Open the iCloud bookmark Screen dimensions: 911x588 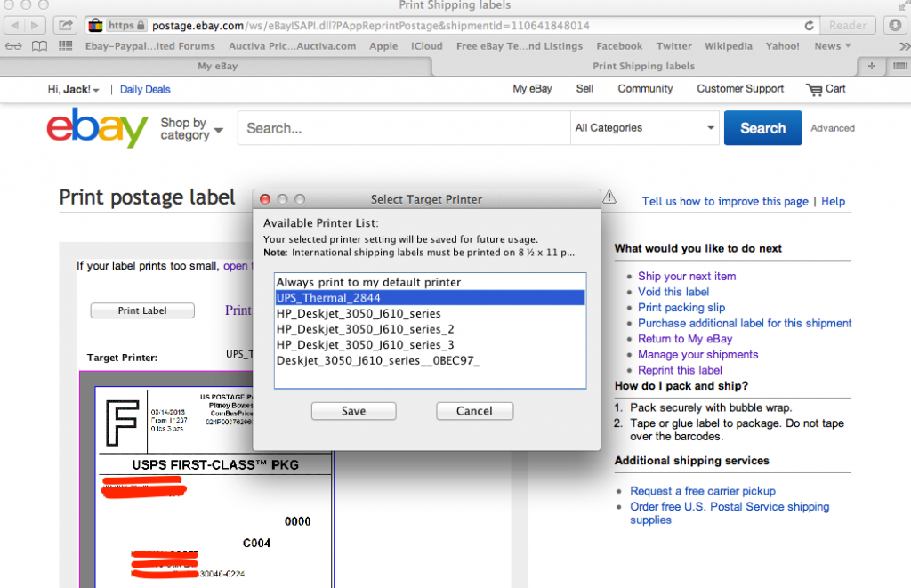pos(426,46)
